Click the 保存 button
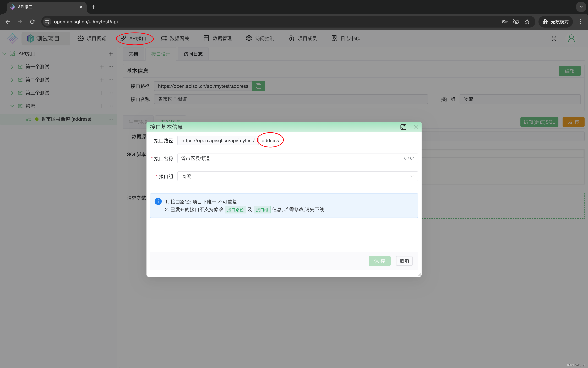This screenshot has width=588, height=368. [x=379, y=261]
